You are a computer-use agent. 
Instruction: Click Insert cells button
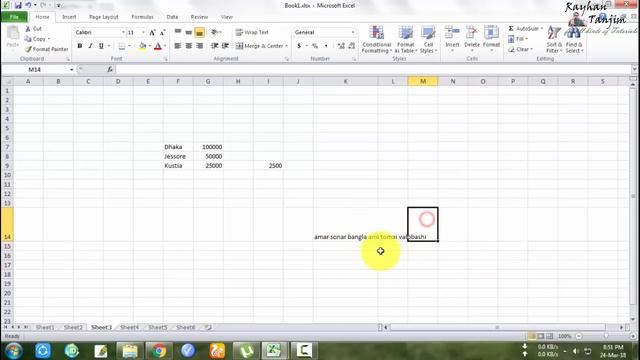point(452,39)
